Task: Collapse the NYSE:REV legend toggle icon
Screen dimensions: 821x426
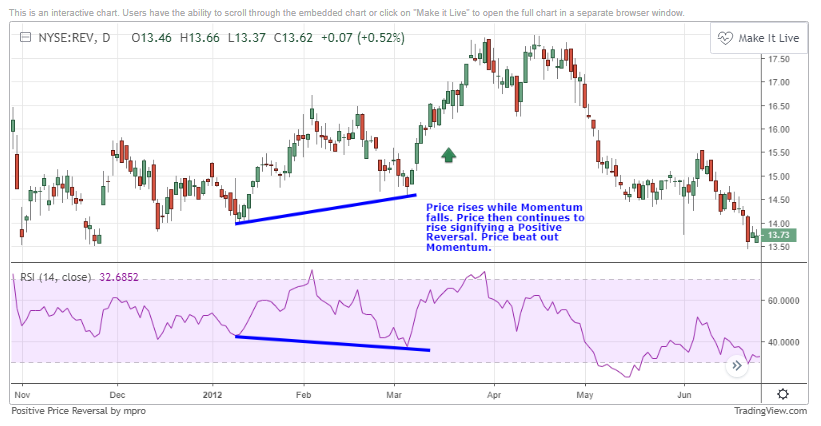Action: [25, 38]
